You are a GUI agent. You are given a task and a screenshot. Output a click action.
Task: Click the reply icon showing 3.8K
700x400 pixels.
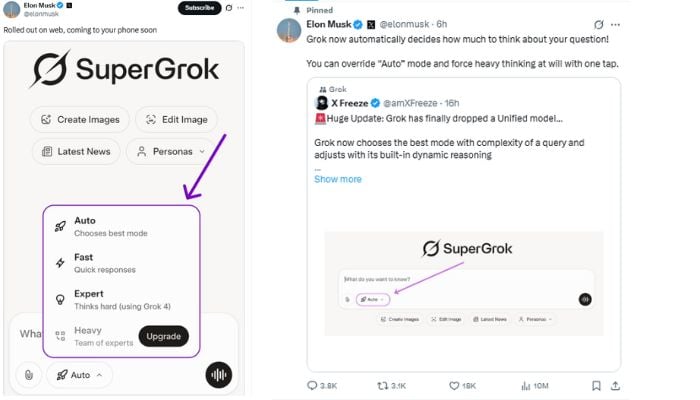pyautogui.click(x=313, y=385)
